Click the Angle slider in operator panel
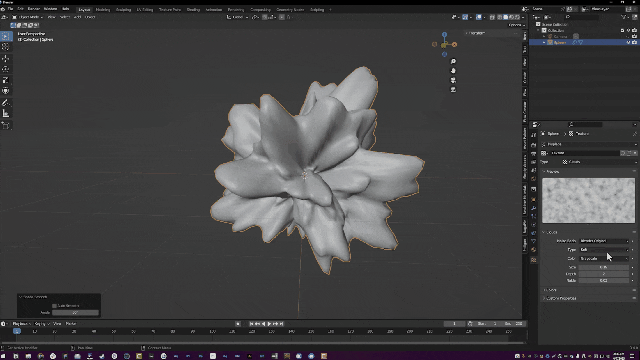 pyautogui.click(x=75, y=313)
